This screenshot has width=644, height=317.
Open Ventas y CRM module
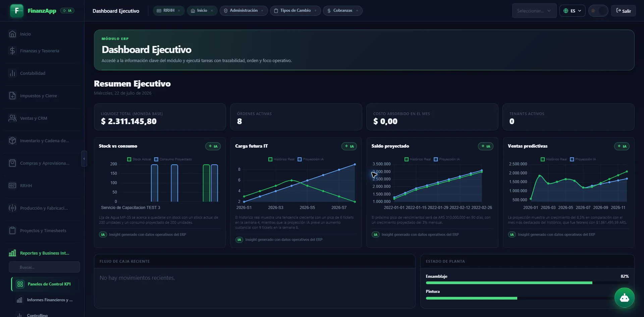(42, 118)
